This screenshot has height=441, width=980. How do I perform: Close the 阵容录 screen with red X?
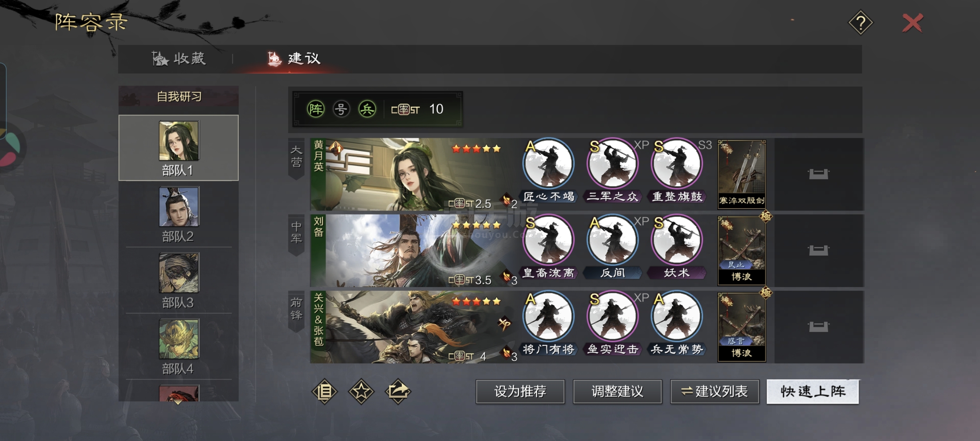pos(913,23)
